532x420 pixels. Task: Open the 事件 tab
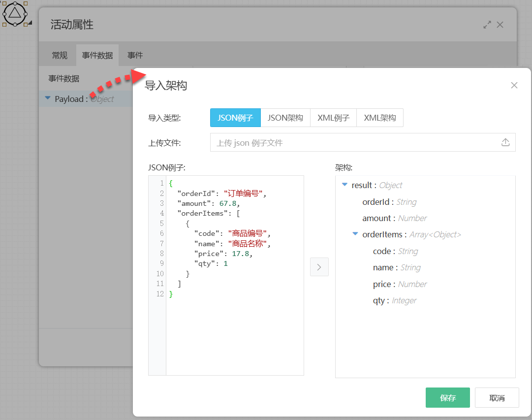(x=134, y=55)
